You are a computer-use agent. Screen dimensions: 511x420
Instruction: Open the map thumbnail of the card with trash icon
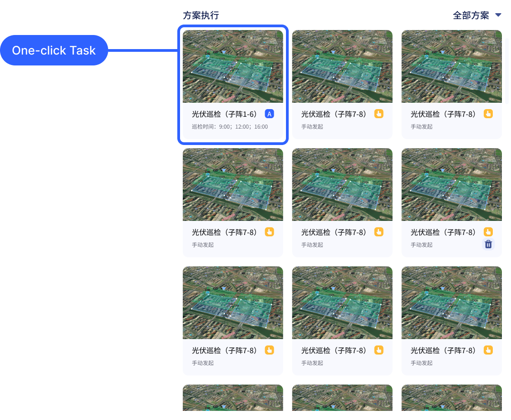tap(451, 185)
